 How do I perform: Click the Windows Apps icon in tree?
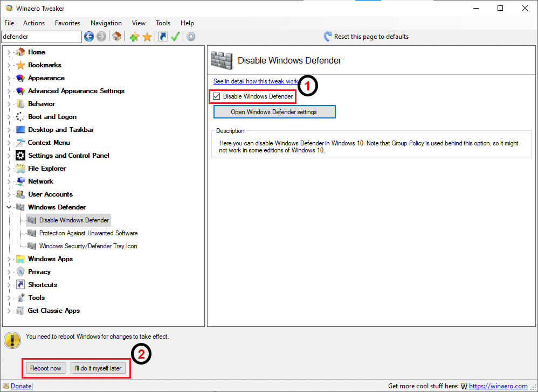click(20, 259)
